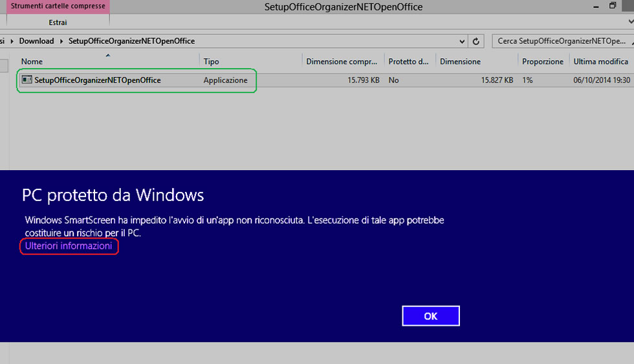This screenshot has height=364, width=634.
Task: Open the Strumenti cartelle compresse tab
Action: (58, 6)
